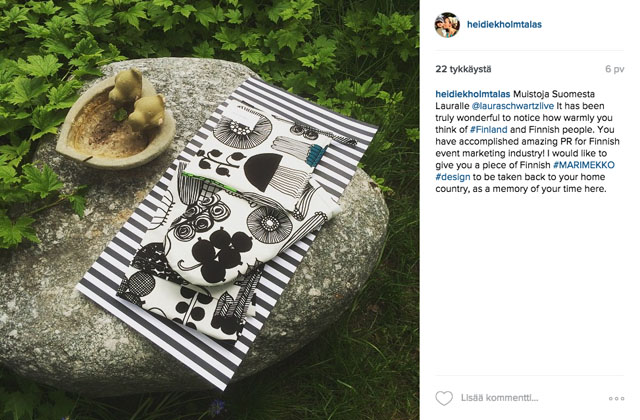
Task: Click the green leaves in the photo
Action: pyautogui.click(x=204, y=29)
